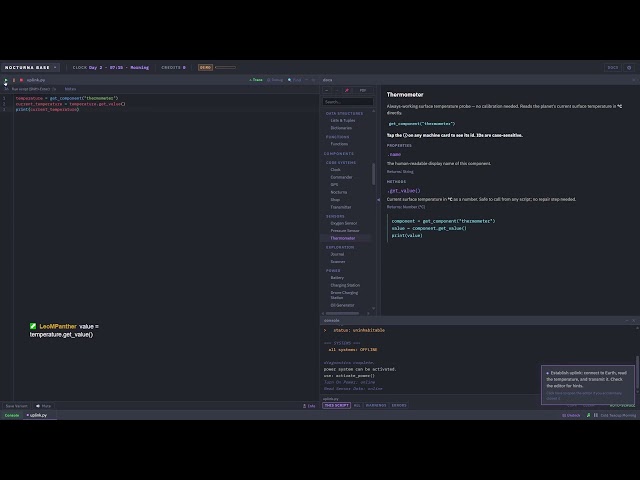Switch console filter to THIS SCRIPT
Viewport: 640px width, 480px height.
coord(336,405)
